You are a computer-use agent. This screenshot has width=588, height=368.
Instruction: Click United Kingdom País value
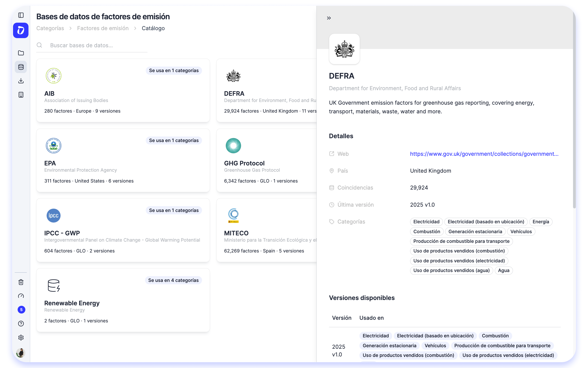(x=430, y=171)
